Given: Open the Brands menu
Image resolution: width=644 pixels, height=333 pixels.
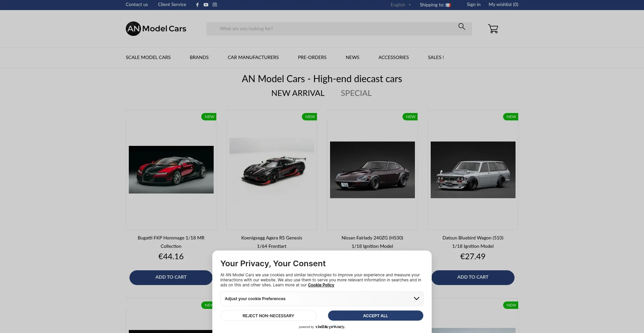Looking at the screenshot, I should (x=199, y=57).
